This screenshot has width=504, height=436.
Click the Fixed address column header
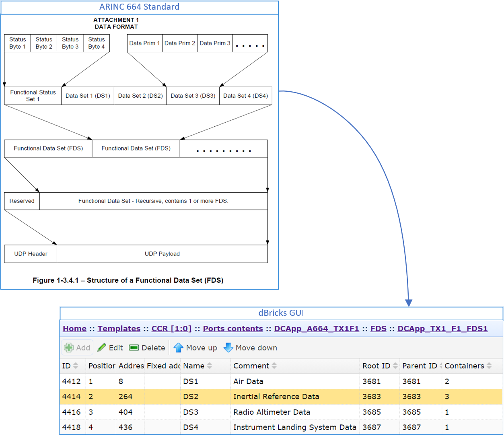163,366
